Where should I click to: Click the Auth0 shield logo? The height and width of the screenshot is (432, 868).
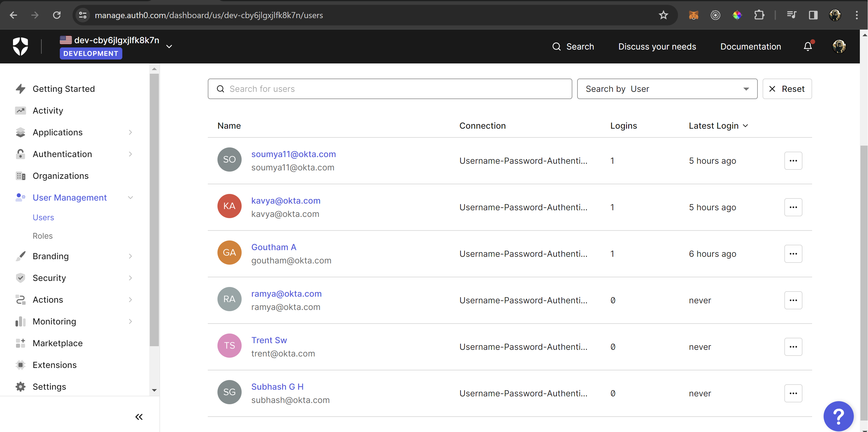pyautogui.click(x=20, y=46)
